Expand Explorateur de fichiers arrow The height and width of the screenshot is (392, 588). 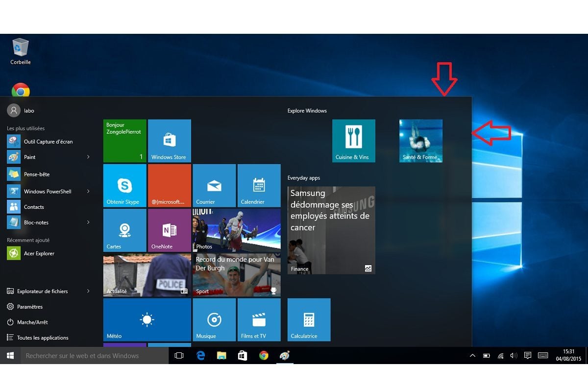click(x=88, y=291)
